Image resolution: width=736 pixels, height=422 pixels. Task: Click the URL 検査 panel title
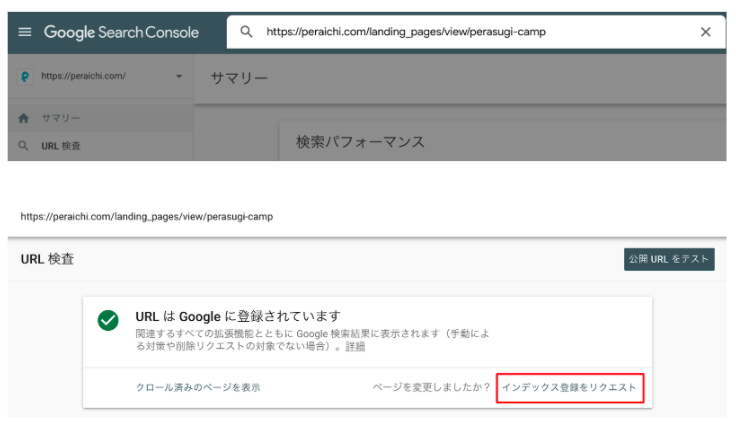47,259
